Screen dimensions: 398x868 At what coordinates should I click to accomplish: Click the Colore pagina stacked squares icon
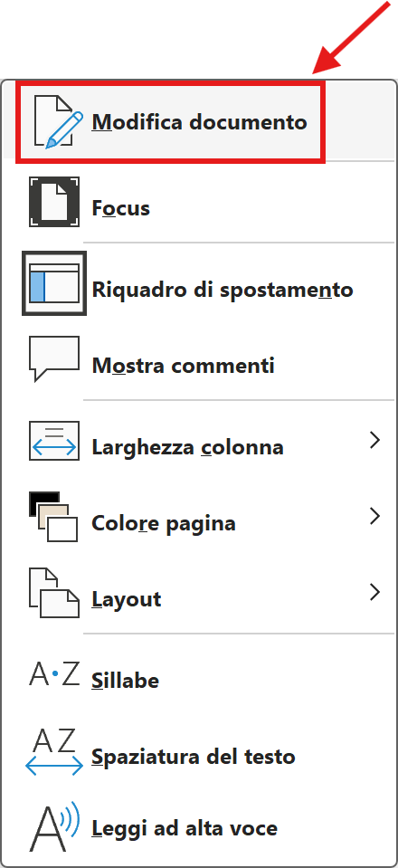53,517
